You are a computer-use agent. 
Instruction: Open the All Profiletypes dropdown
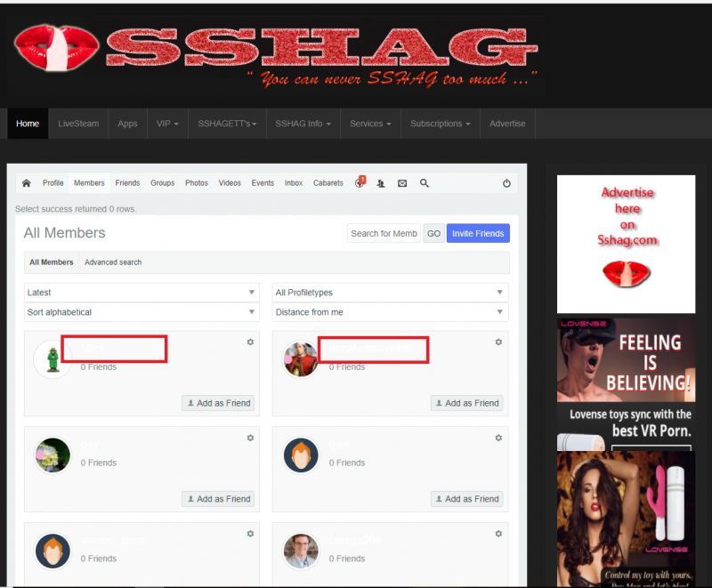[x=390, y=293]
